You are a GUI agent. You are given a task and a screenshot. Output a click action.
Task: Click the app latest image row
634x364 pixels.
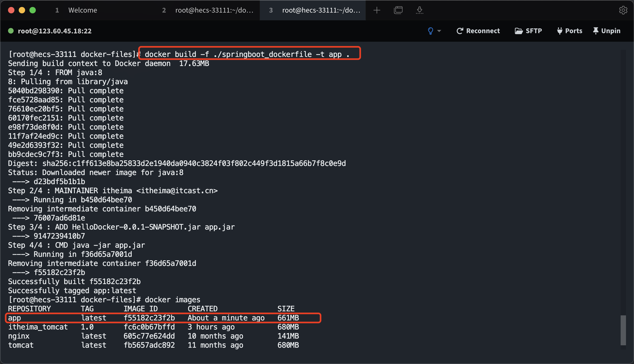pos(163,318)
